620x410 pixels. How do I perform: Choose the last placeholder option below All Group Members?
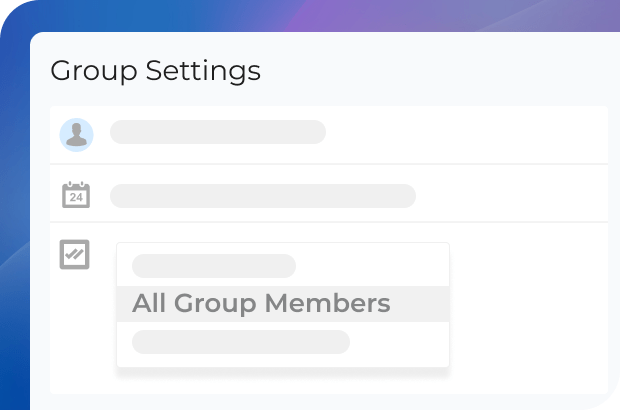pyautogui.click(x=241, y=342)
